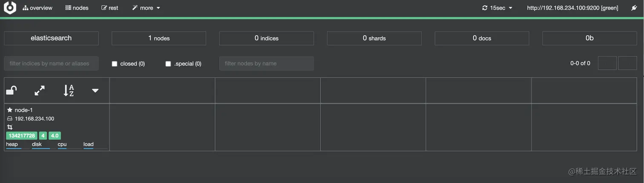Toggle the closed (0) checkbox
The height and width of the screenshot is (183, 644).
coord(114,64)
